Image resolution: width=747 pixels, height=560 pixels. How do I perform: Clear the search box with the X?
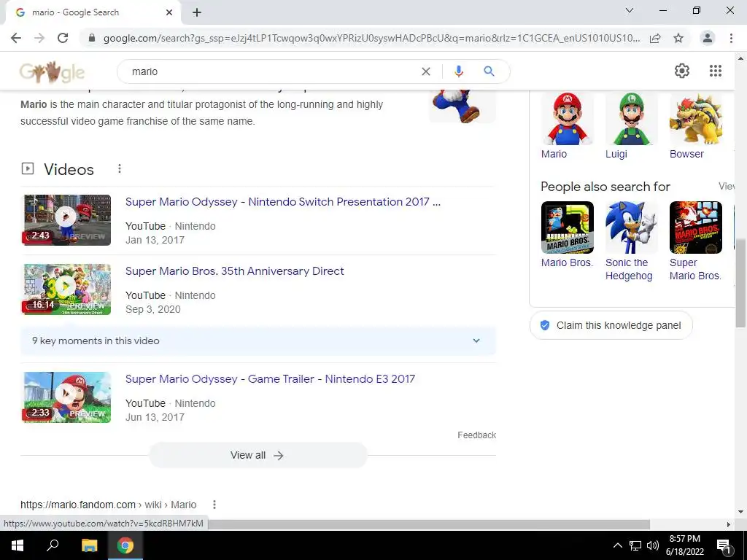(426, 71)
